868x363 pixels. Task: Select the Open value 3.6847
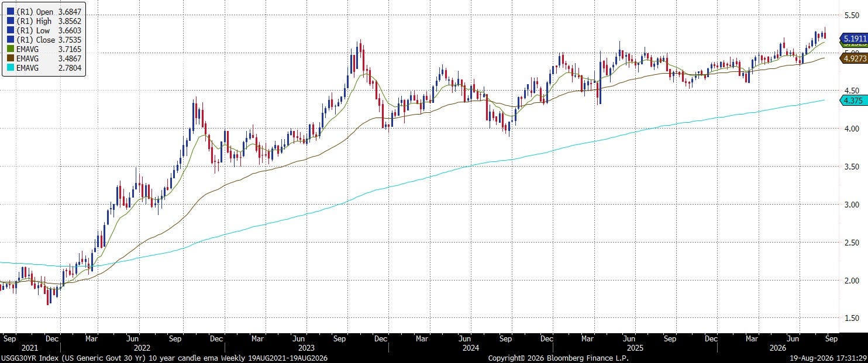coord(70,12)
